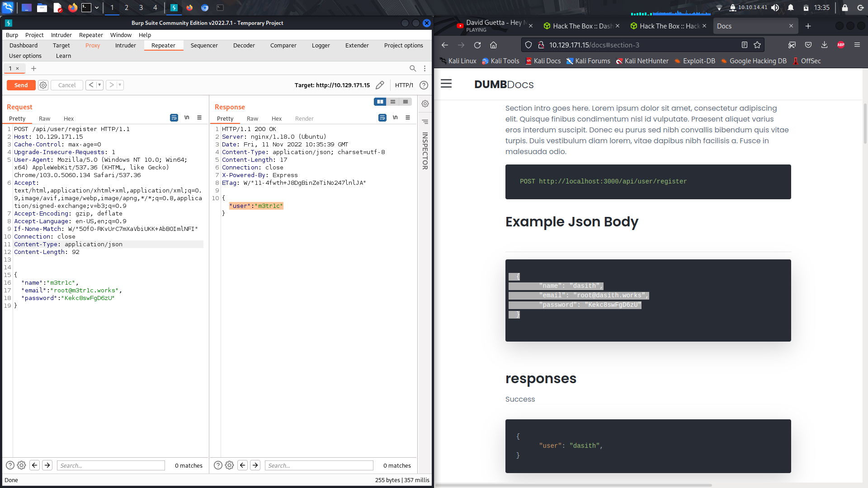This screenshot has height=488, width=868.
Task: Select the side-by-side layout view toggle
Action: click(x=380, y=102)
